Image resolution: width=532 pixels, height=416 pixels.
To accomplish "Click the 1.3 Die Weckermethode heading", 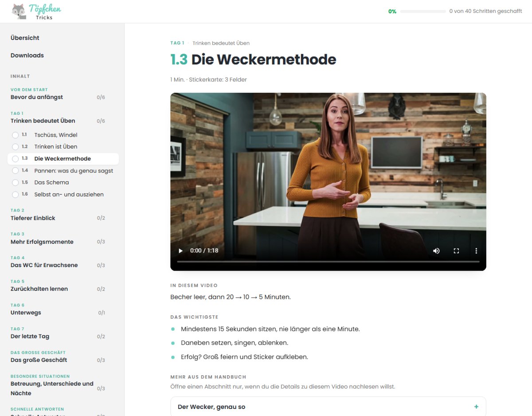I will coord(253,59).
